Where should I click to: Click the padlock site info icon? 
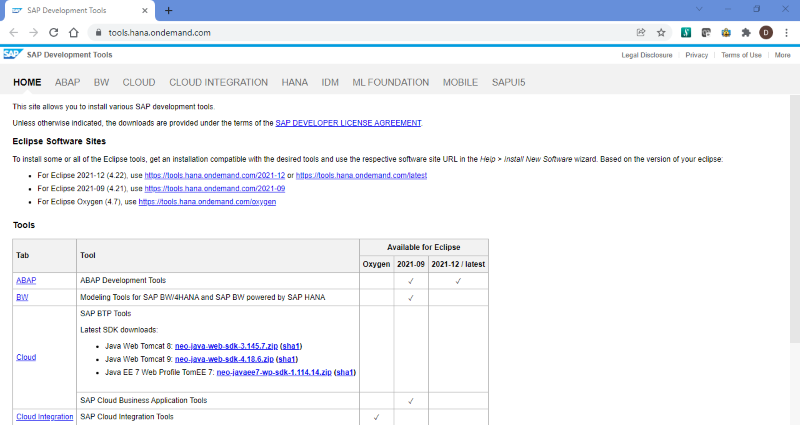click(98, 33)
